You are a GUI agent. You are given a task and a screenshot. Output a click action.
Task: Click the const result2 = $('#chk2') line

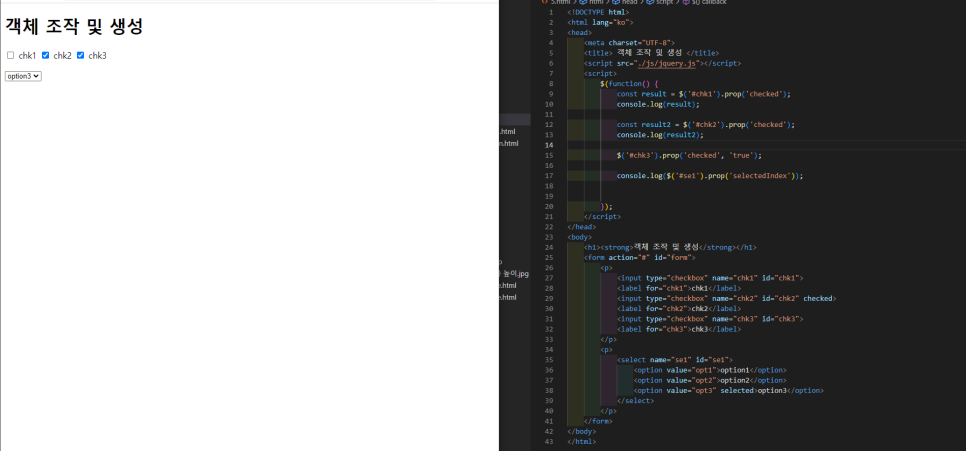point(706,124)
